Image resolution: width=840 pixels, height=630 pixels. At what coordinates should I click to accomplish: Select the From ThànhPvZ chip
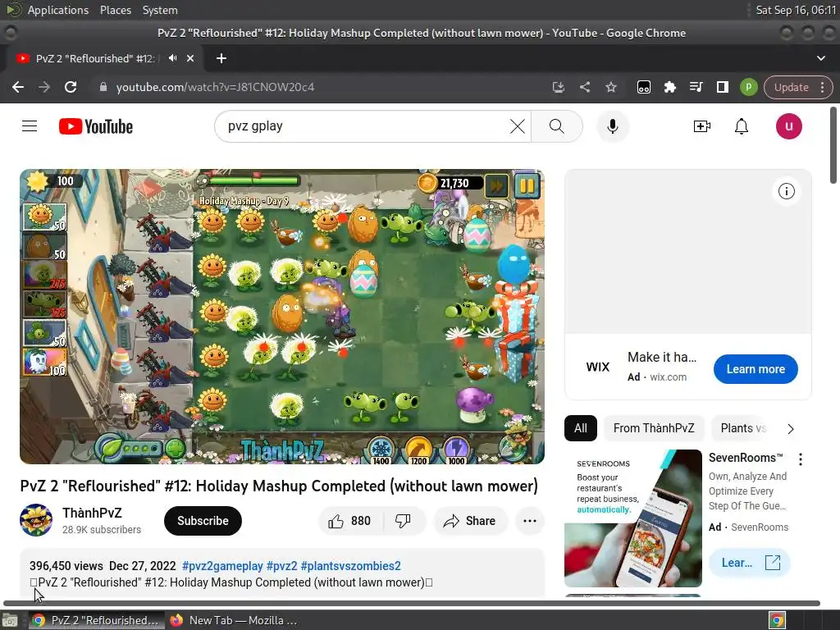(x=654, y=428)
